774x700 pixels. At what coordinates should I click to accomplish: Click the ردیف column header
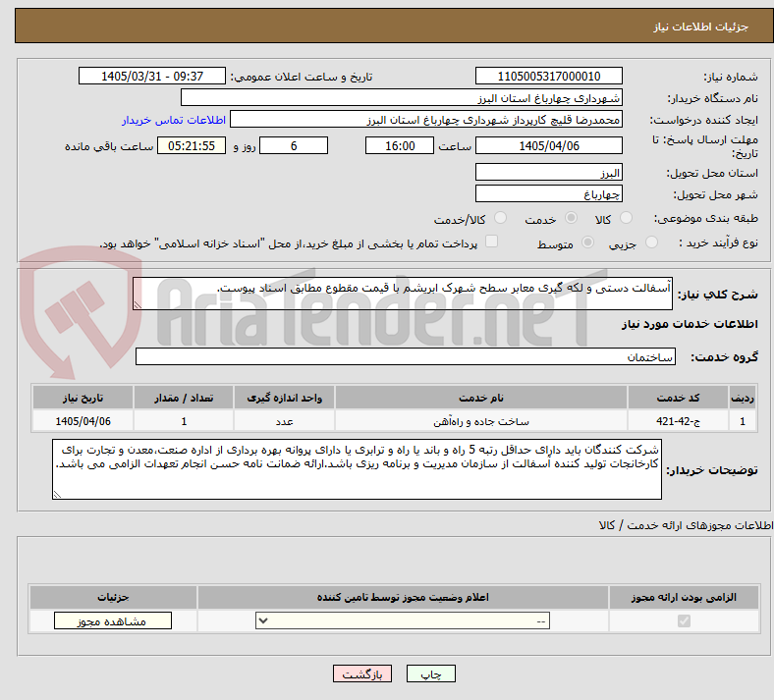[743, 398]
